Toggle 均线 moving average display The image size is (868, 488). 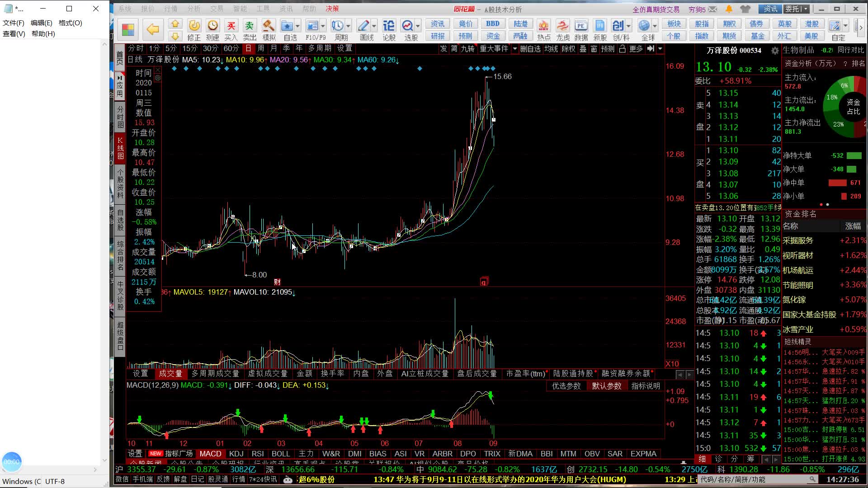(551, 49)
